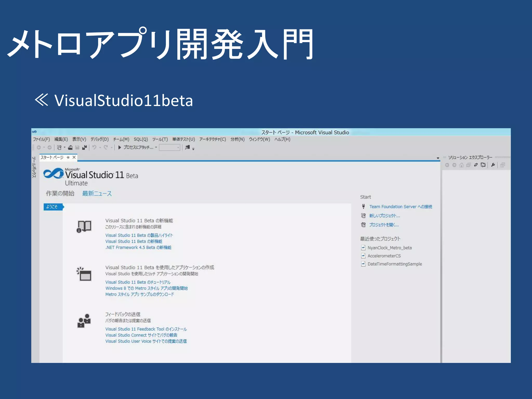Click the Navigate Backward toolbar icon

(39, 148)
